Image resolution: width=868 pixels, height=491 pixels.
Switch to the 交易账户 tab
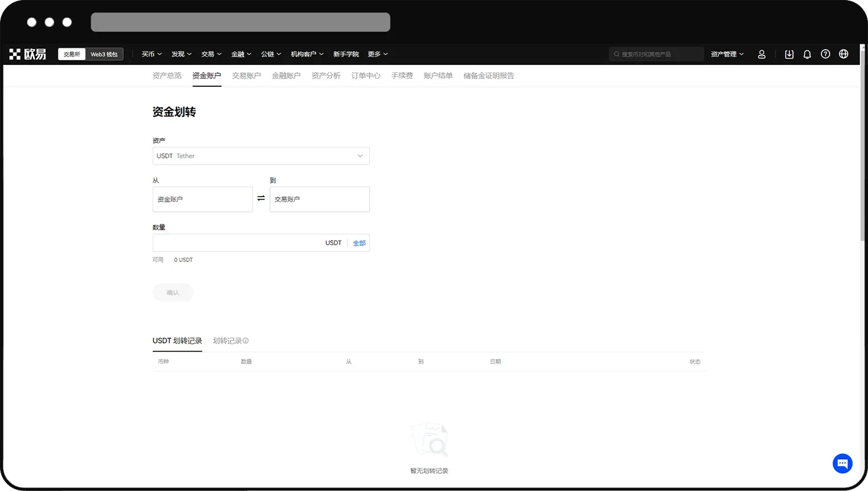246,76
